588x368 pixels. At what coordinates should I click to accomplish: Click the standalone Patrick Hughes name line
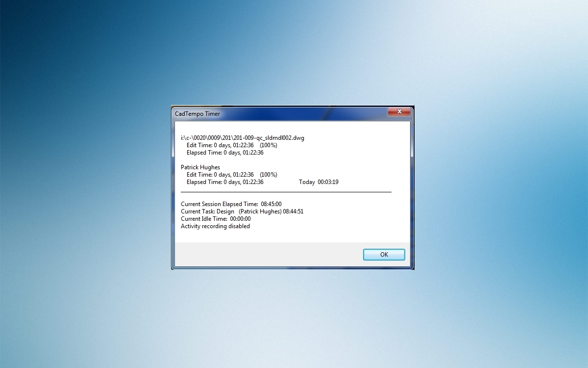point(200,167)
